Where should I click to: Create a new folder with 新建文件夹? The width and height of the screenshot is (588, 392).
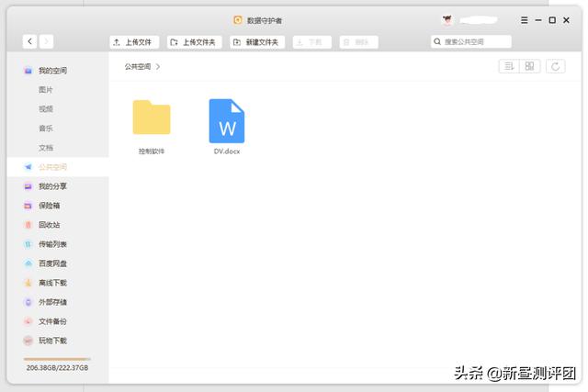(x=257, y=42)
